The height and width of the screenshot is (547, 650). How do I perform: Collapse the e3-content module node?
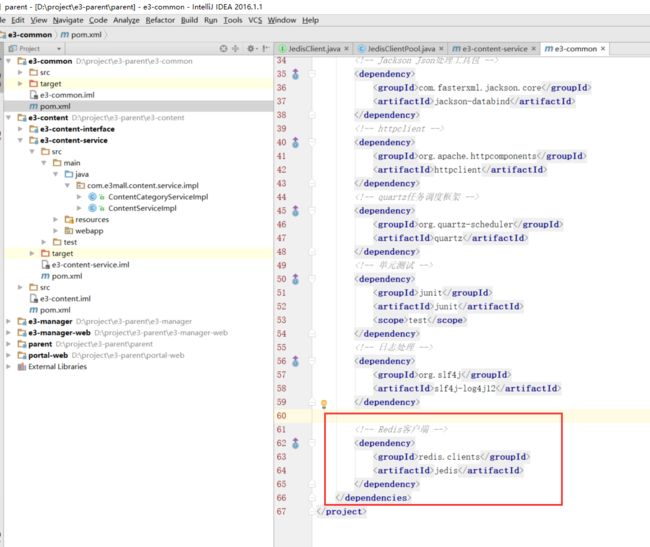tap(8, 118)
